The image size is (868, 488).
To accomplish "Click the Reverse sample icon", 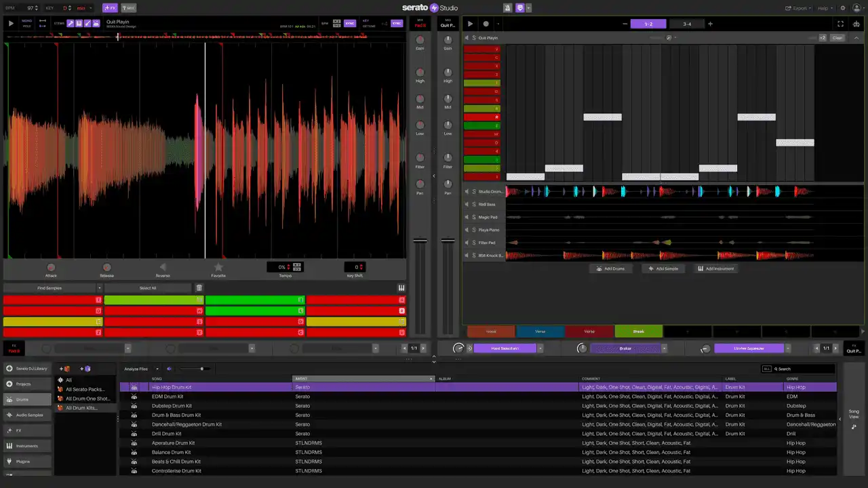I will tap(163, 268).
